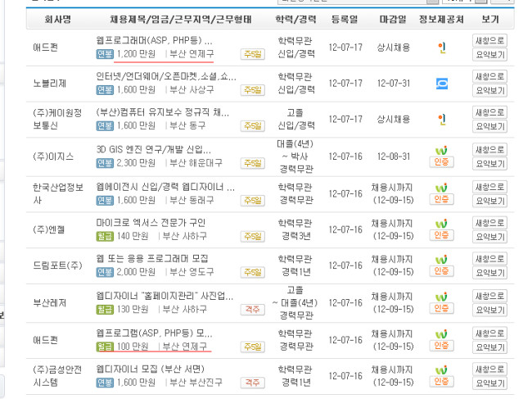Open the 한국산업정보사 listing with 새창으로
Image resolution: width=532 pixels, height=399 pixels.
click(489, 187)
